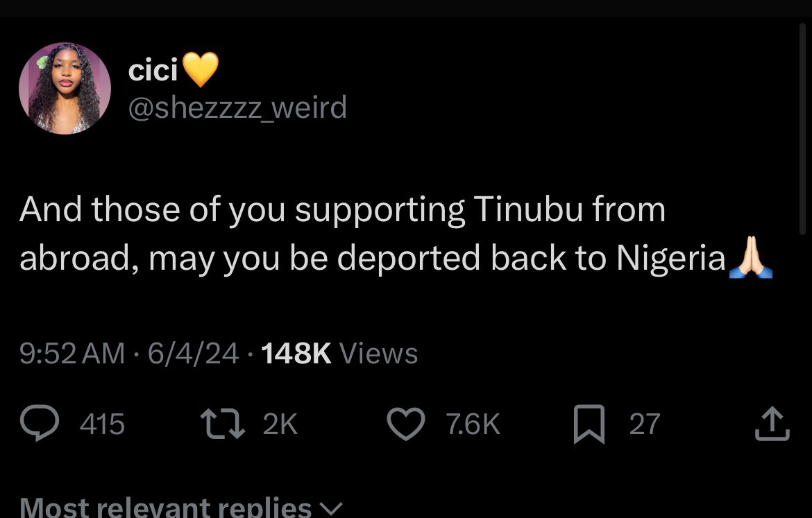Click the 415 replies count
Screen dimensions: 812x518
click(x=102, y=424)
